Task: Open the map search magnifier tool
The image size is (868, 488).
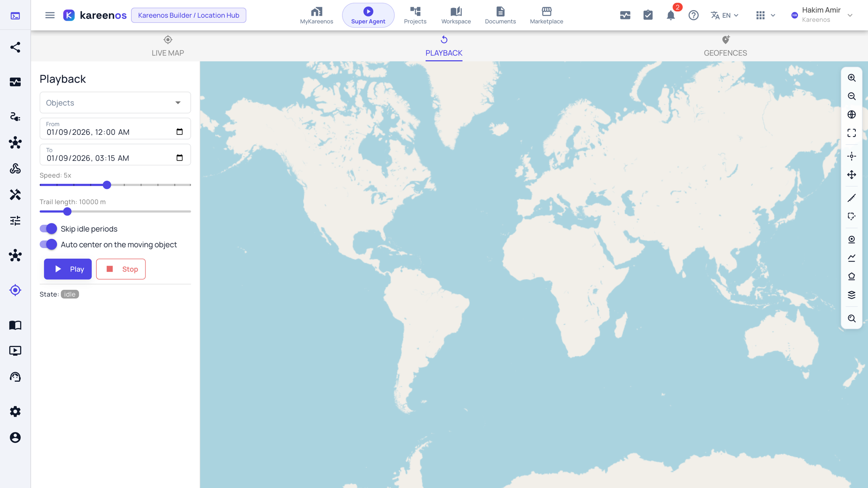Action: (x=851, y=318)
